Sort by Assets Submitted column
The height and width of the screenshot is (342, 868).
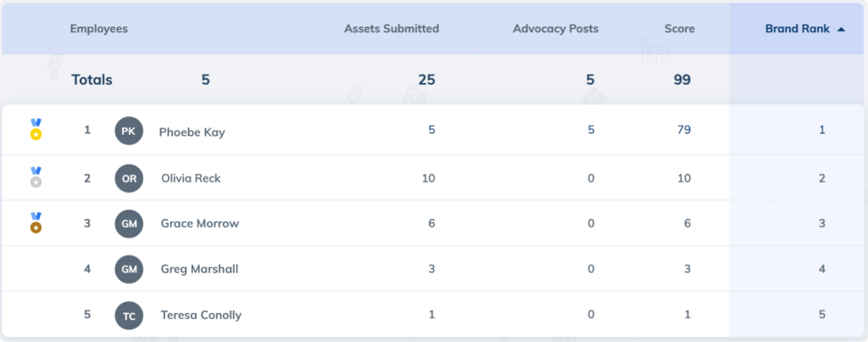pos(392,29)
